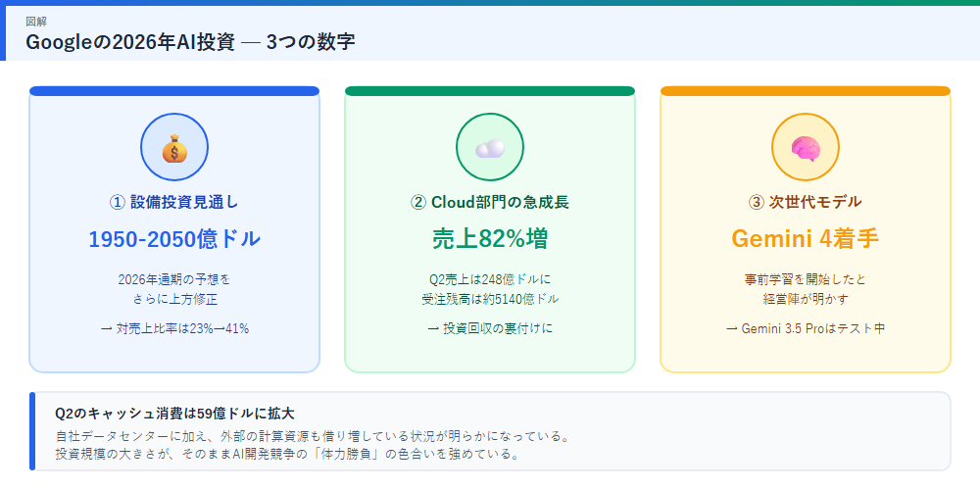
Task: Click the '→ 対売上比率は23%→41%' line
Action: (174, 328)
